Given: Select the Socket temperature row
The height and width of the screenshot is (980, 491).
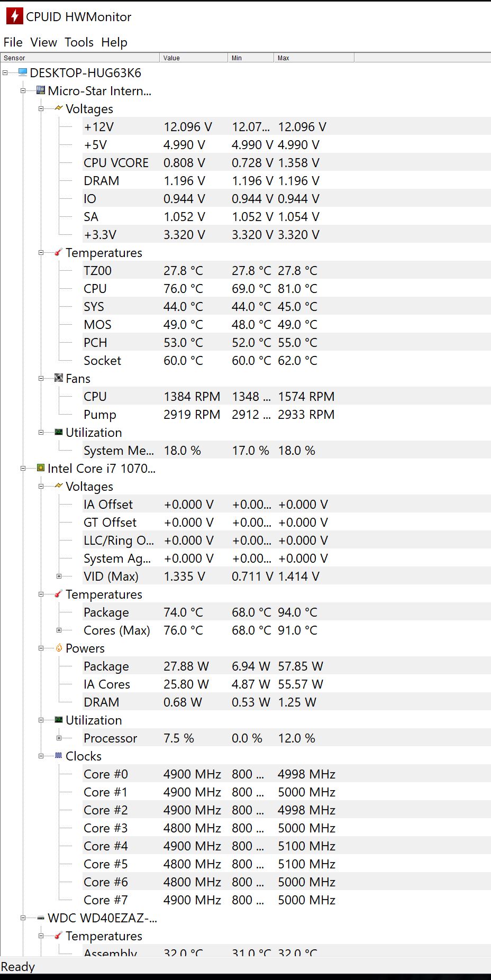Looking at the screenshot, I should (286, 360).
